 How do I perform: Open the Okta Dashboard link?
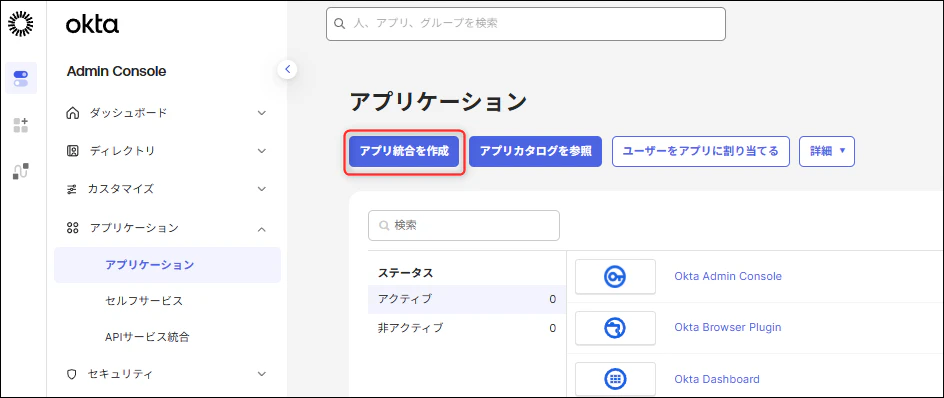pyautogui.click(x=716, y=379)
